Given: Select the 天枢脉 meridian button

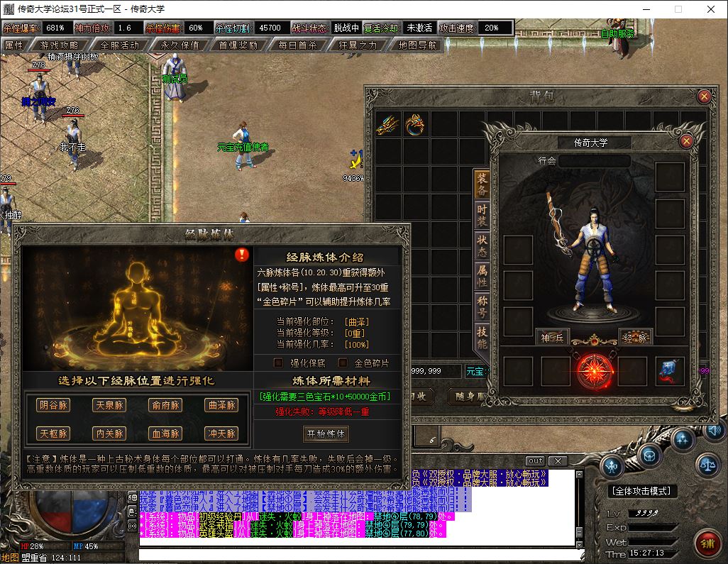Looking at the screenshot, I should [53, 433].
